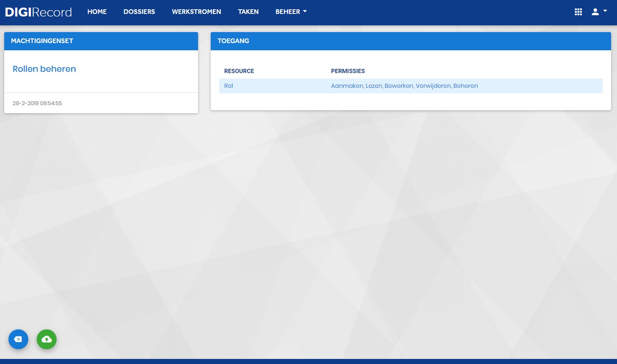Image resolution: width=617 pixels, height=364 pixels.
Task: Open the Dossiers menu item
Action: coord(139,12)
